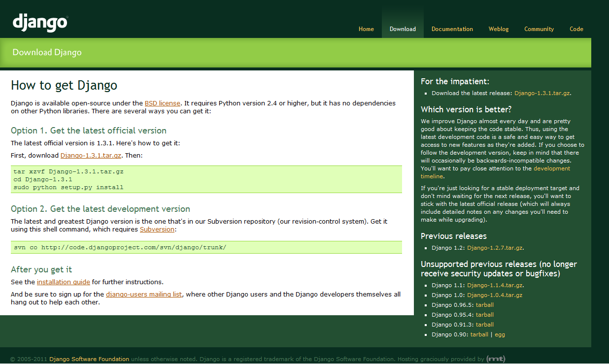Open the Community nav item
Viewport: 609px width, 364px height.
point(539,29)
